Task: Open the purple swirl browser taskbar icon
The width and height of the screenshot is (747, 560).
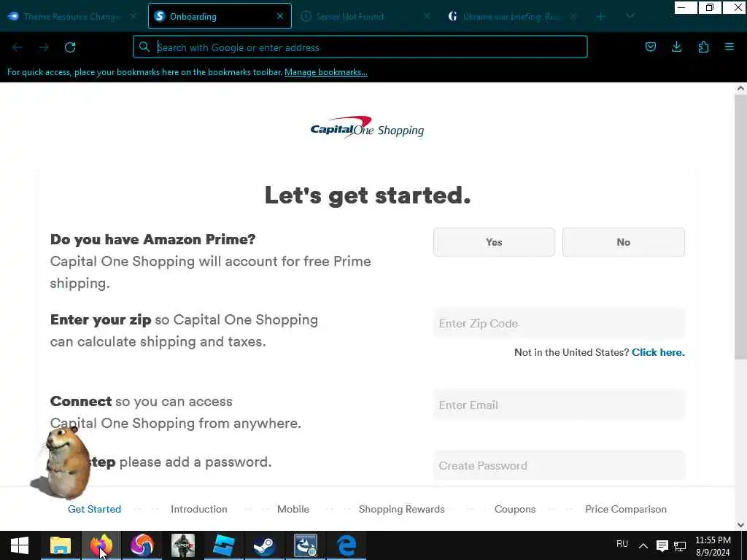Action: click(x=142, y=545)
